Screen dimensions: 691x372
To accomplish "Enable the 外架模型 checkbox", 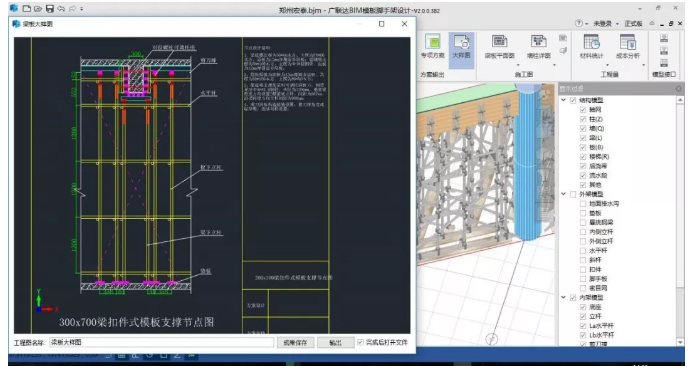I will pyautogui.click(x=573, y=194).
